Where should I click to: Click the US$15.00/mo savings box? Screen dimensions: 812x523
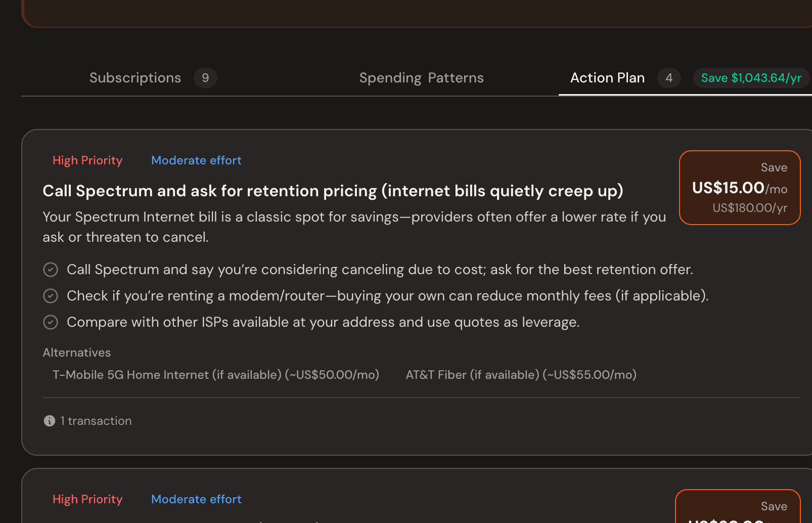[739, 188]
